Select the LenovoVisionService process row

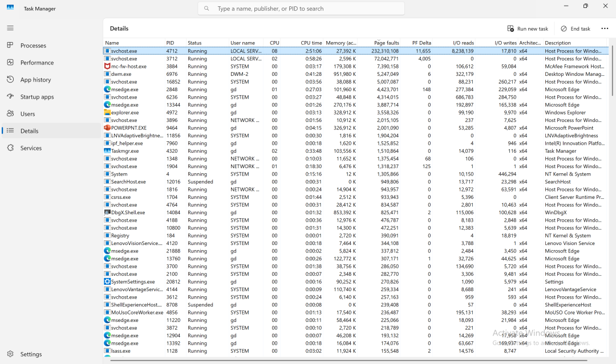pos(356,243)
